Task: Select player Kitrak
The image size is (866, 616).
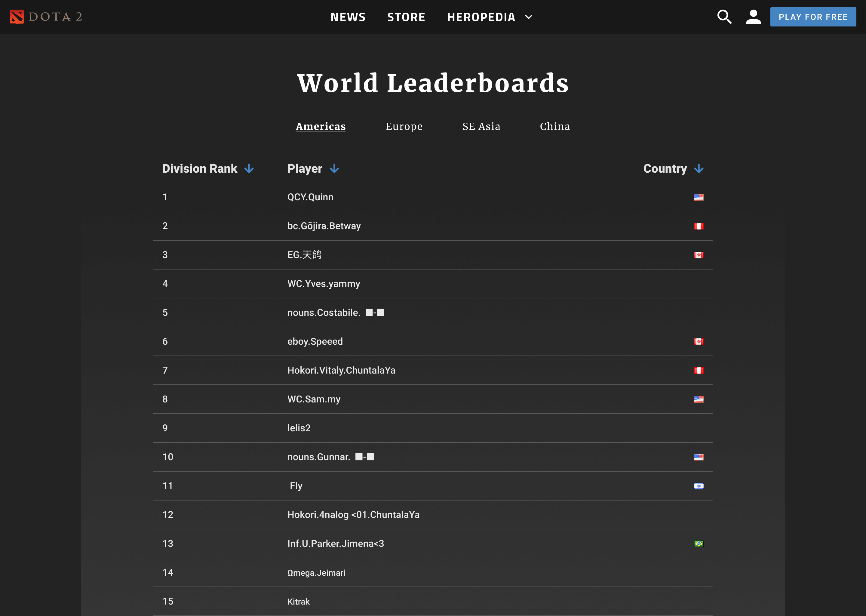Action: 298,602
